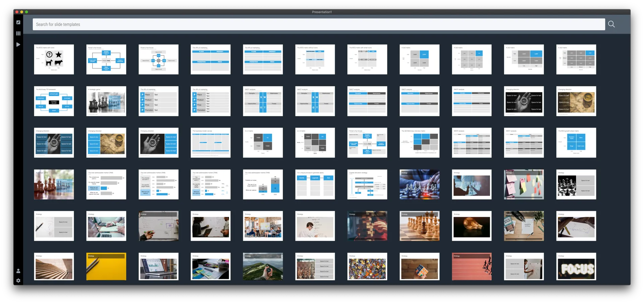Image resolution: width=644 pixels, height=303 pixels.
Task: Open the slide editor pencil icon
Action: pos(18,22)
